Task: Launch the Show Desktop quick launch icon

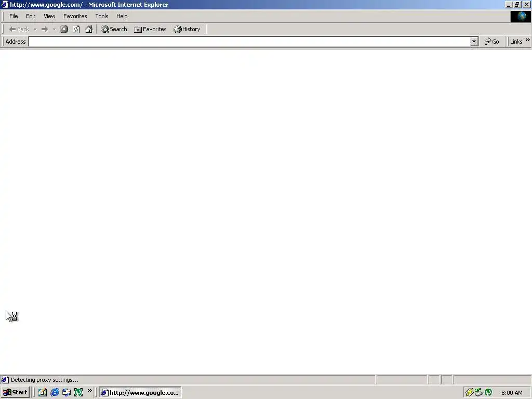Action: click(43, 393)
